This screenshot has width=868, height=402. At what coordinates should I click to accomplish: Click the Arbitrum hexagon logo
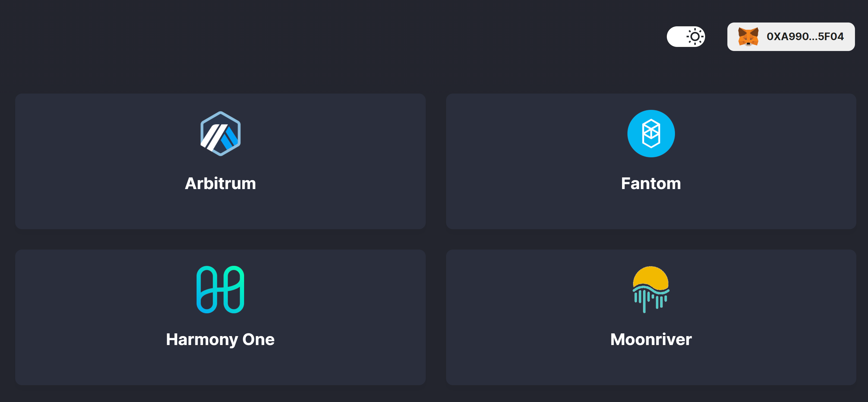point(220,134)
